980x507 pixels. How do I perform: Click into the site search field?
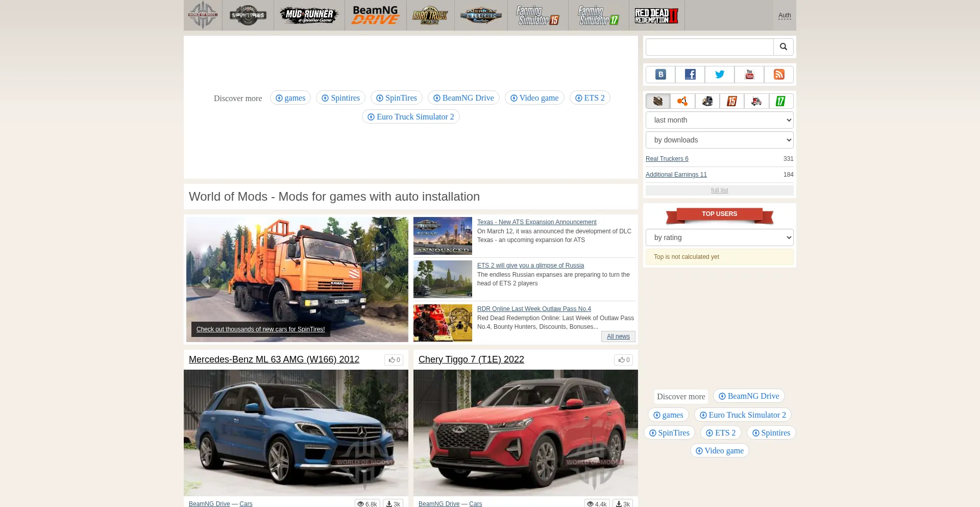click(x=709, y=47)
